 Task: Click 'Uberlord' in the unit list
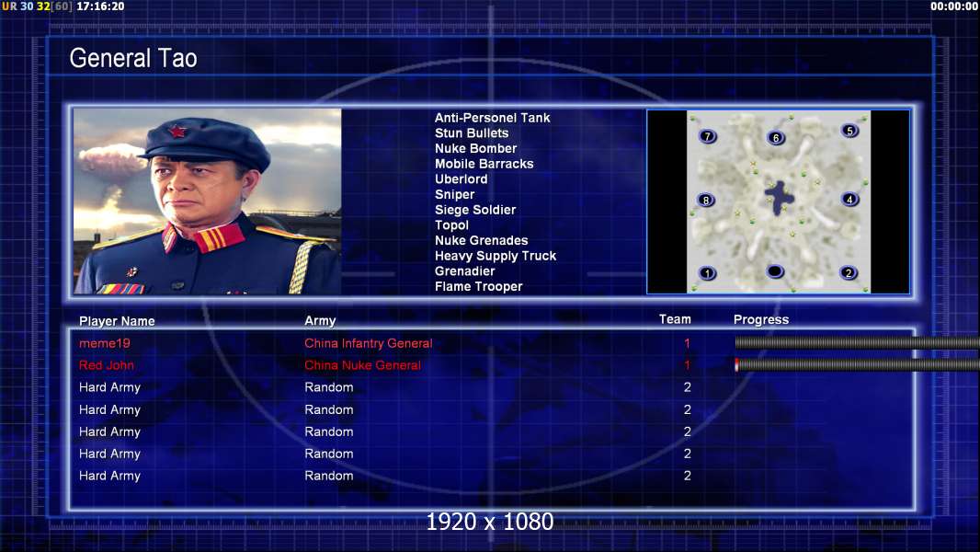coord(462,178)
